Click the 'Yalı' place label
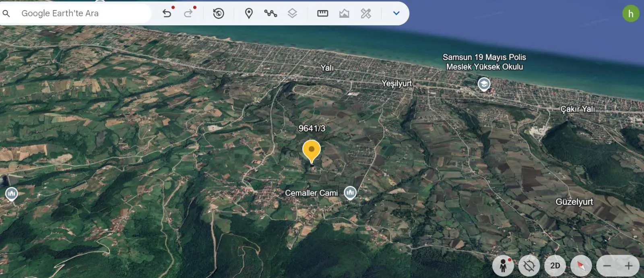 [x=327, y=68]
